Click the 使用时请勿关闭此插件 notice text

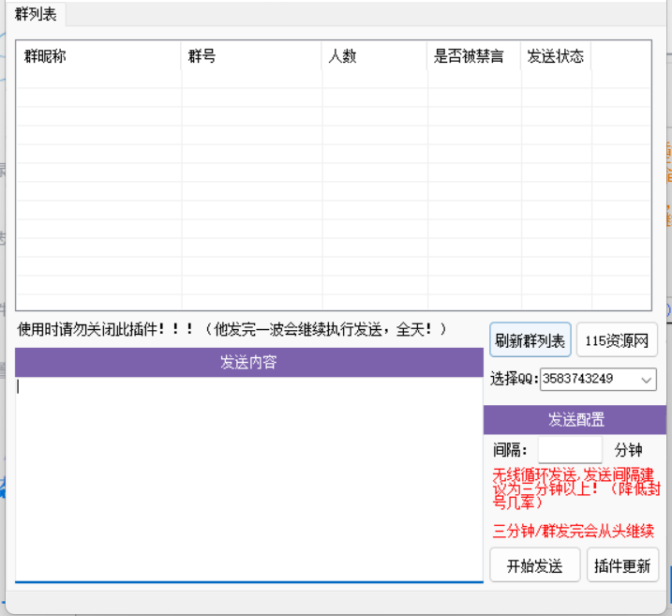[231, 330]
